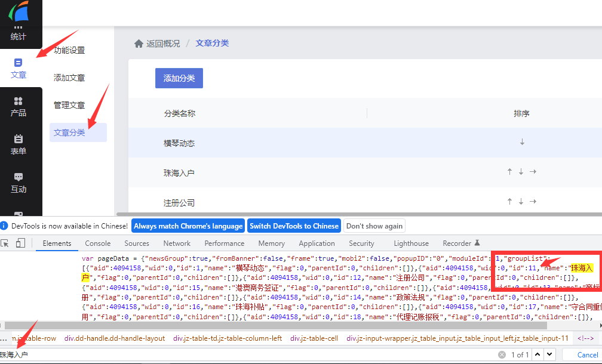Switch to the Console tab

(x=97, y=243)
